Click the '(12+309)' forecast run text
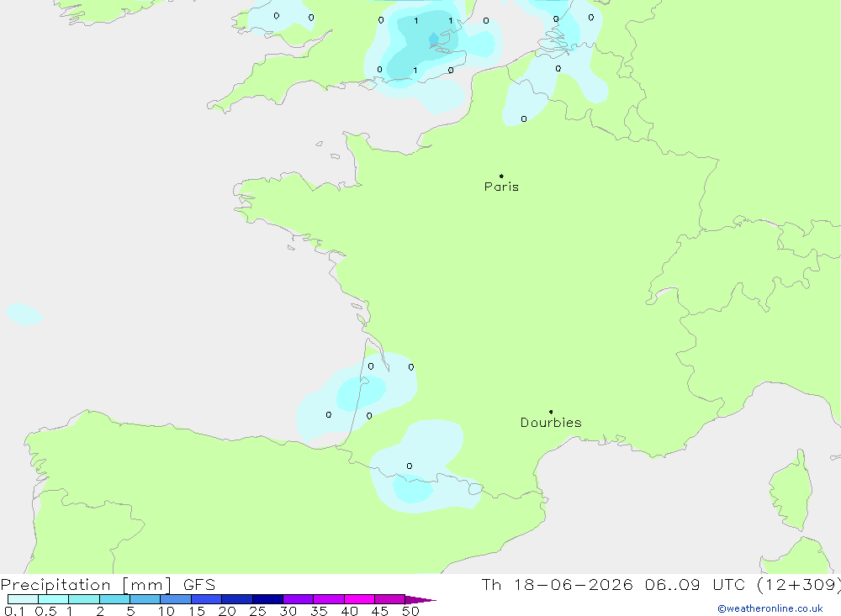 point(799,585)
